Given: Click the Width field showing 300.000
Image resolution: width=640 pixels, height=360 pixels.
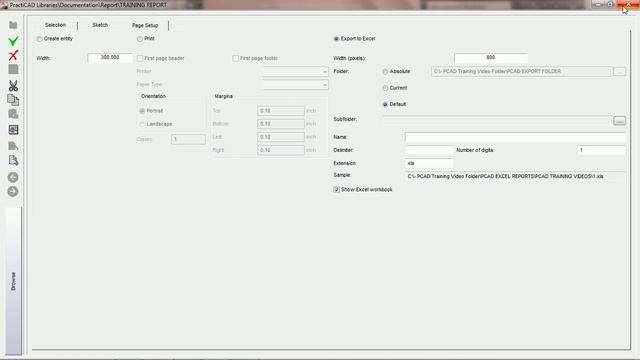Looking at the screenshot, I should click(x=110, y=58).
